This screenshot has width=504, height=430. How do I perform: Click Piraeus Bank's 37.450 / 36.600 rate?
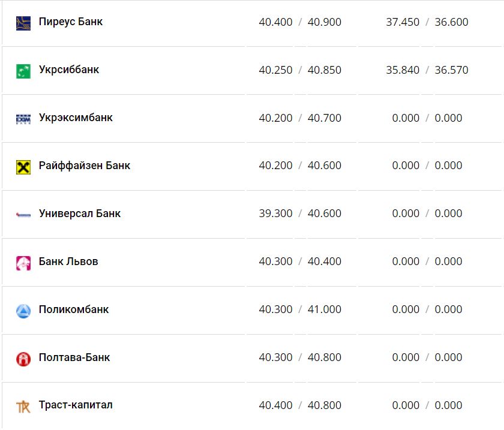click(427, 22)
